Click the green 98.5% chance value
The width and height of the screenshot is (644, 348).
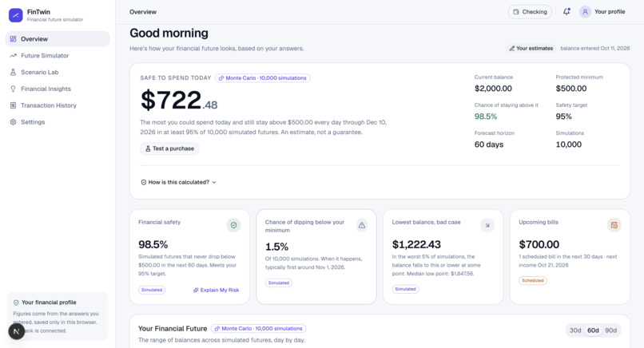tap(486, 117)
